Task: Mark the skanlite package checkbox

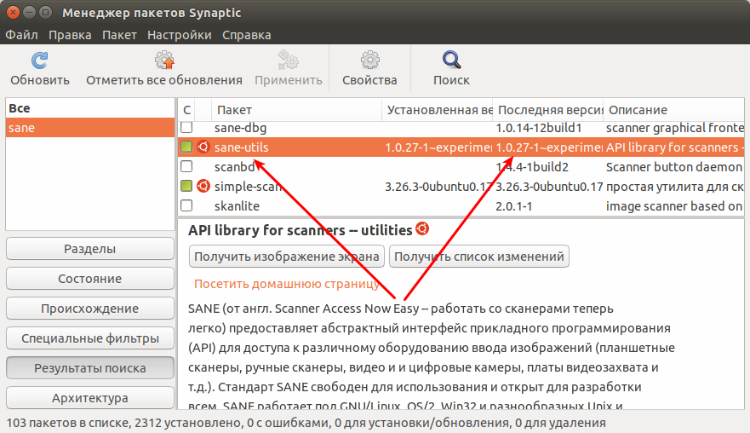Action: pyautogui.click(x=187, y=206)
